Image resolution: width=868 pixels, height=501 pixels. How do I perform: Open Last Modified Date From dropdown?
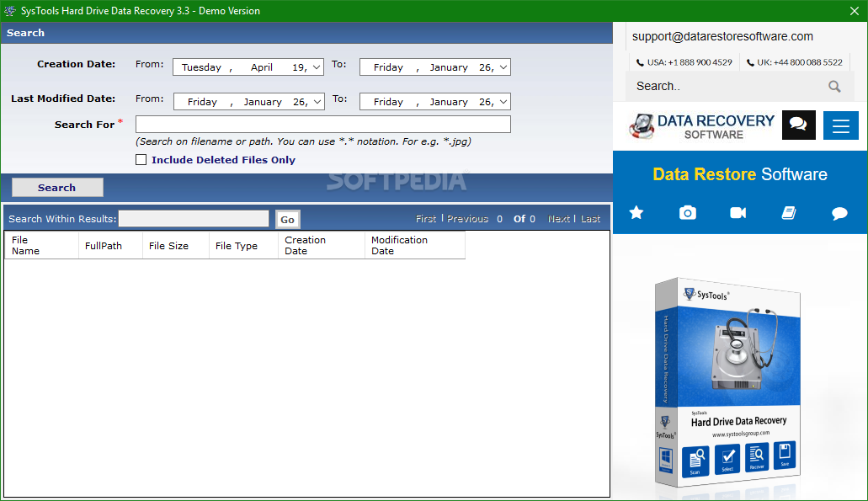pyautogui.click(x=317, y=102)
